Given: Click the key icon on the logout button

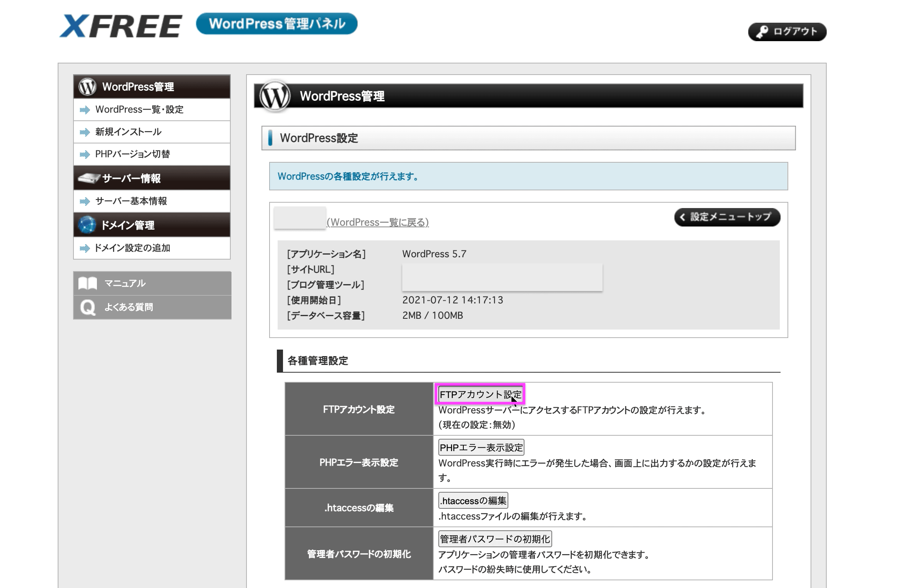Looking at the screenshot, I should click(x=762, y=32).
